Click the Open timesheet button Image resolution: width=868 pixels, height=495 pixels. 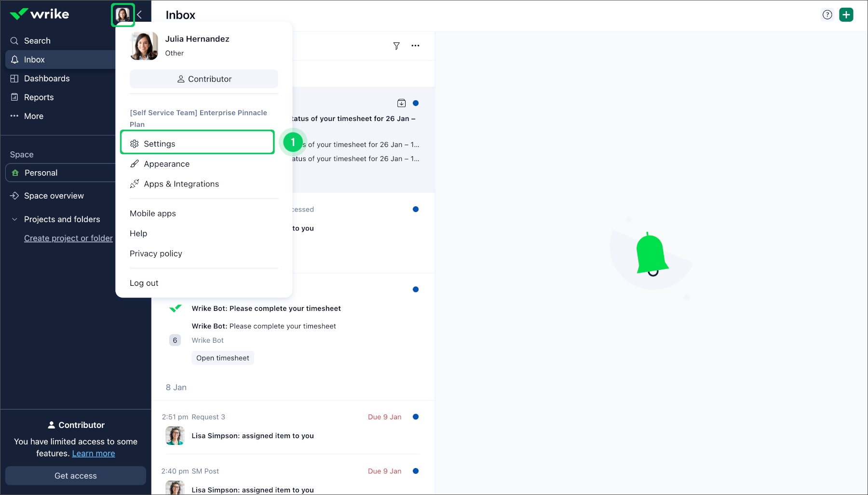[x=223, y=358]
